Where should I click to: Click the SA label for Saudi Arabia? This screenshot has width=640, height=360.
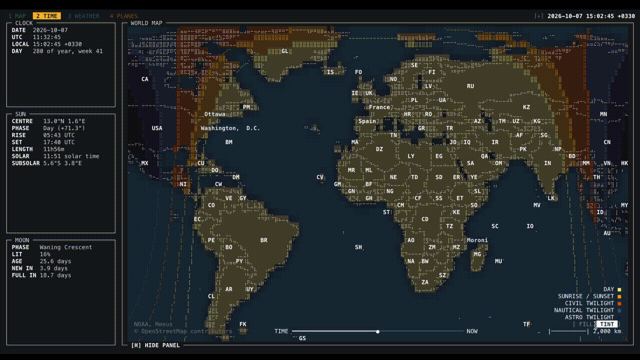pyautogui.click(x=470, y=163)
